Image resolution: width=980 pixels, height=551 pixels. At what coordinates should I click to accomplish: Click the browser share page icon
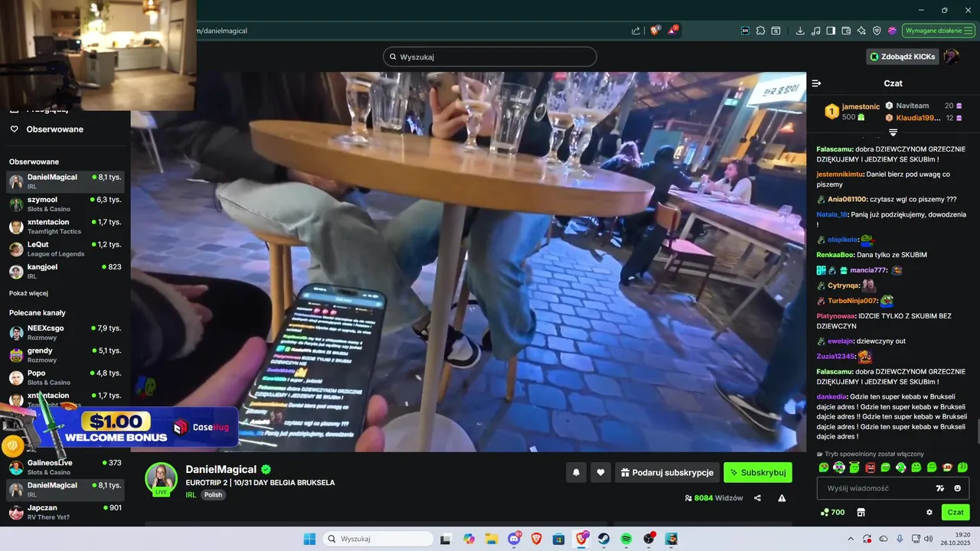pos(635,31)
